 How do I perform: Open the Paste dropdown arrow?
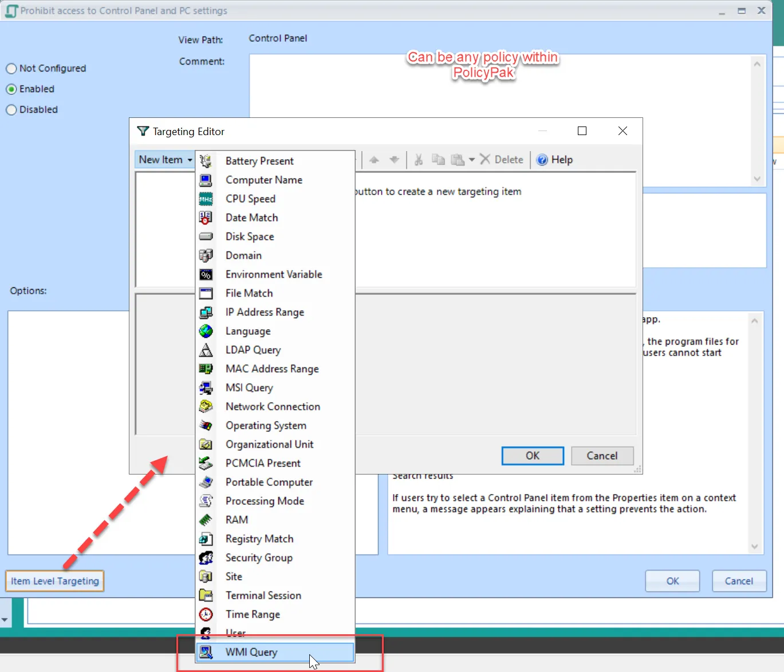pos(472,160)
